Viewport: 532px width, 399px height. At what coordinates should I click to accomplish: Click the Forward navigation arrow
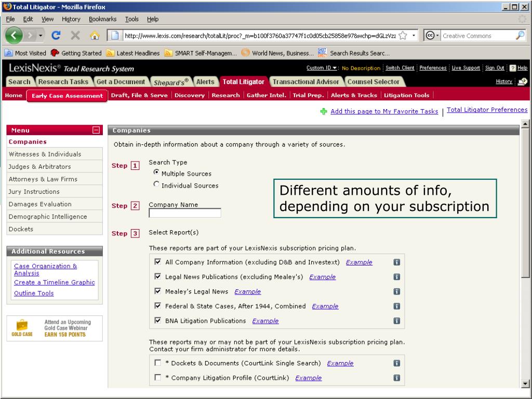[x=30, y=35]
